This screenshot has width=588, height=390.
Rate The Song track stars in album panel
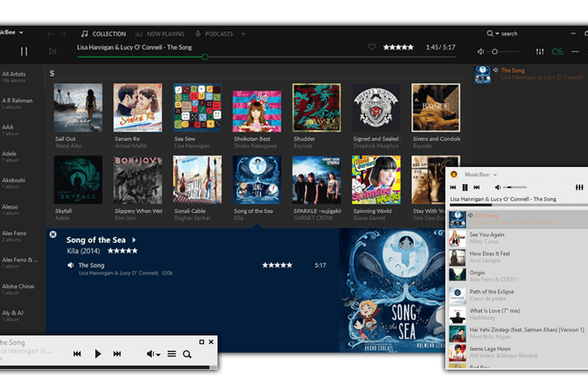coord(277,265)
